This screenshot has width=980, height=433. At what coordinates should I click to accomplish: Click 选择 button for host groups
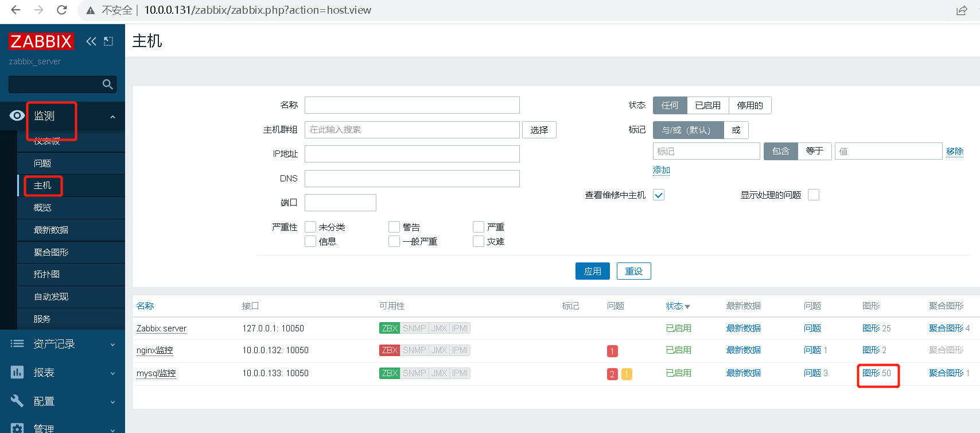pyautogui.click(x=539, y=130)
